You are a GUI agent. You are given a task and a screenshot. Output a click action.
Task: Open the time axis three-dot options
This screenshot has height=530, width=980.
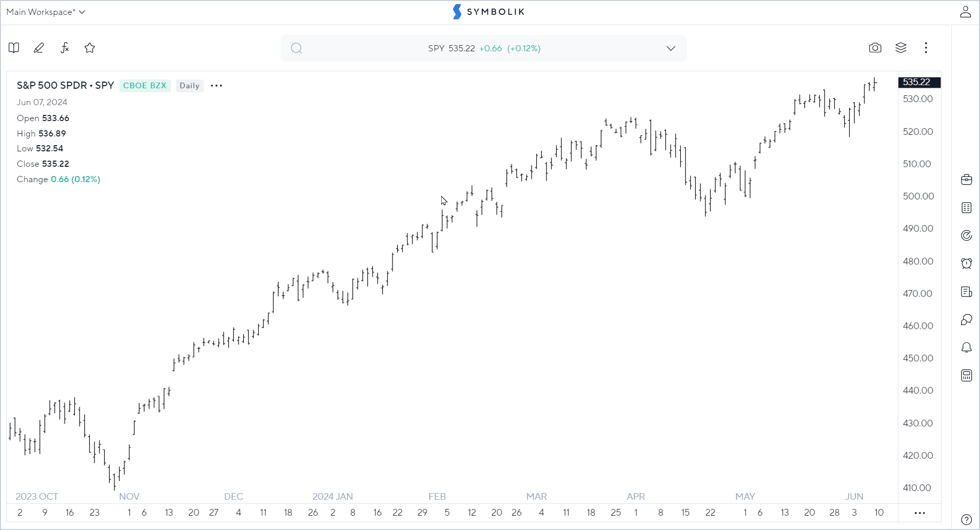click(x=919, y=513)
